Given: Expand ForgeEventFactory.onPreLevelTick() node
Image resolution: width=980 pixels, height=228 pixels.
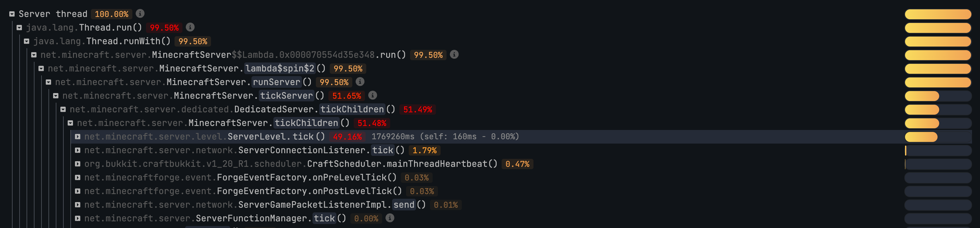Looking at the screenshot, I should tap(78, 178).
